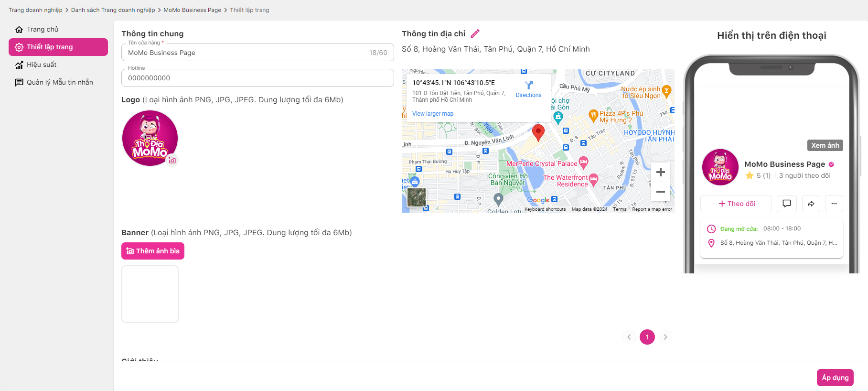Click the 3 người theo dõi text
Image resolution: width=868 pixels, height=391 pixels.
805,175
